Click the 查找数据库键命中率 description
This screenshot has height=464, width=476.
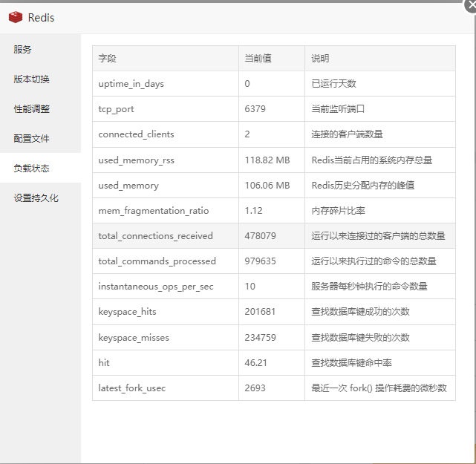coord(351,362)
